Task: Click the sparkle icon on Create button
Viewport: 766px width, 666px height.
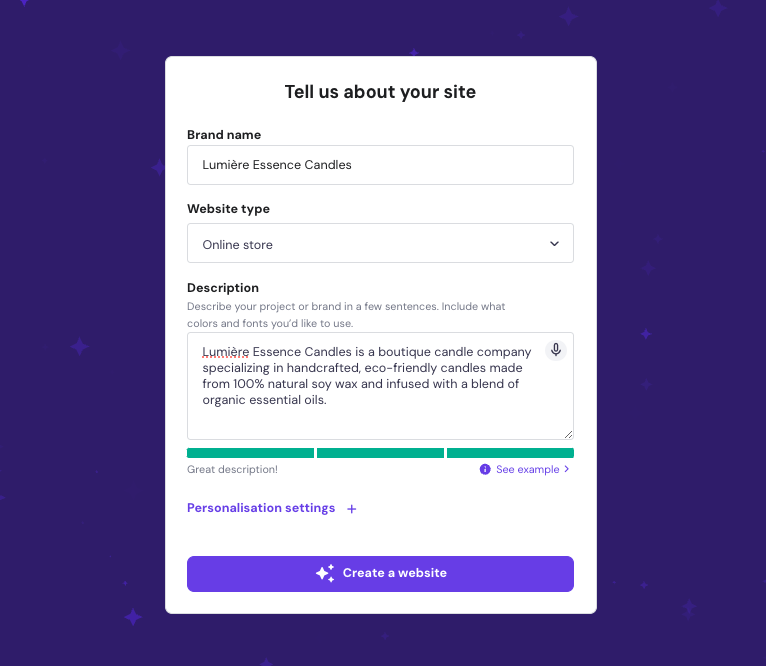Action: (x=324, y=573)
